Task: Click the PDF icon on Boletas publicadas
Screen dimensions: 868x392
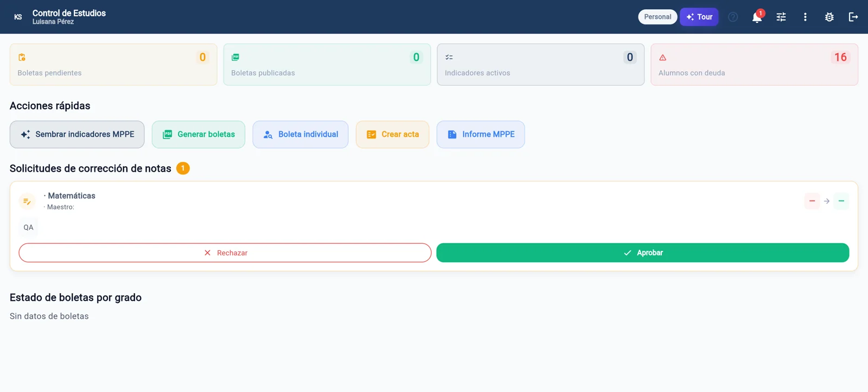Action: pos(235,57)
